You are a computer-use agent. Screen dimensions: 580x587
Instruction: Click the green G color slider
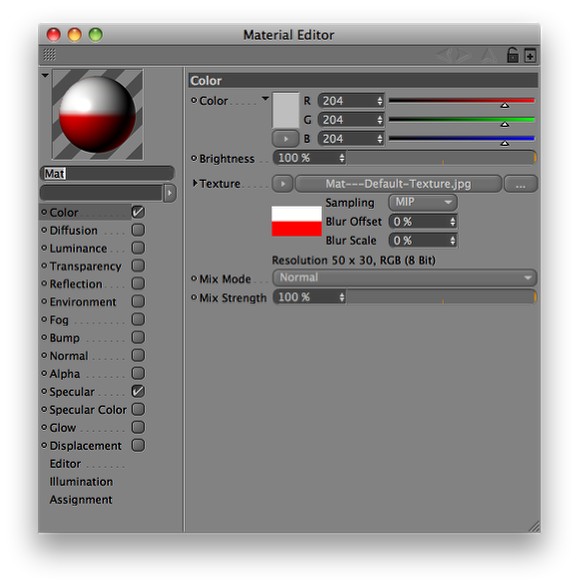(462, 120)
